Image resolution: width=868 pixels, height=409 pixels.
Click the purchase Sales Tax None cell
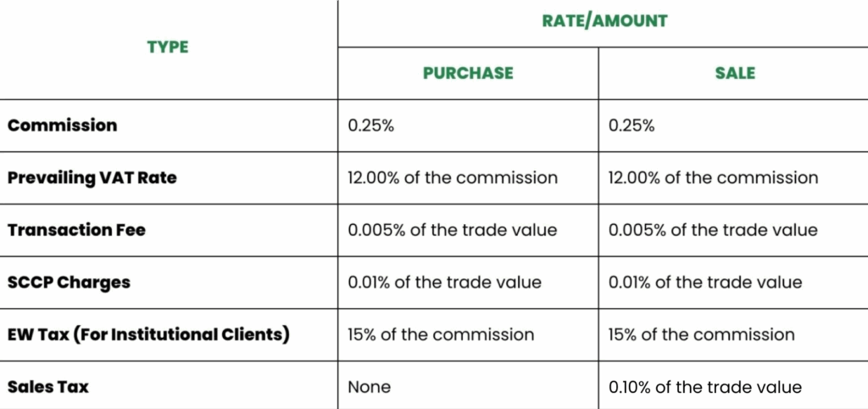point(370,387)
